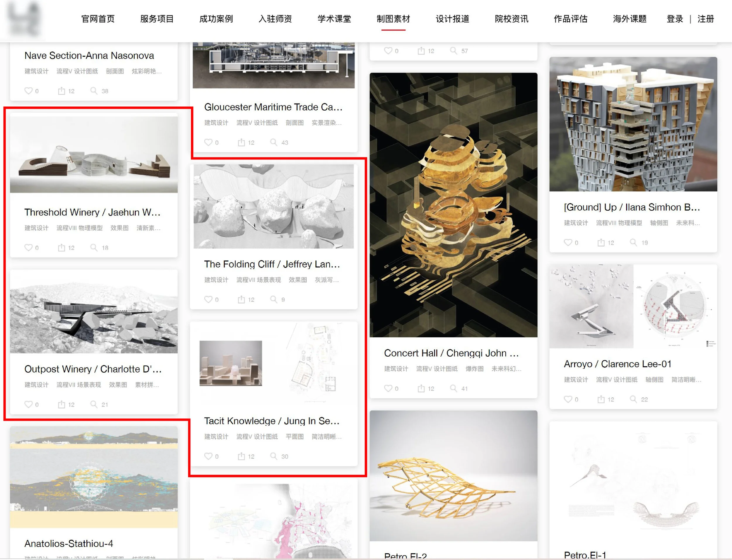The height and width of the screenshot is (560, 732).
Task: Go to 成功案例 menu item
Action: coord(216,19)
